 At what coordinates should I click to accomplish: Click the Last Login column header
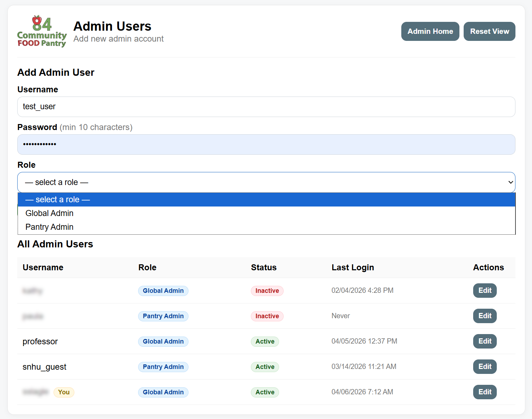(x=353, y=267)
